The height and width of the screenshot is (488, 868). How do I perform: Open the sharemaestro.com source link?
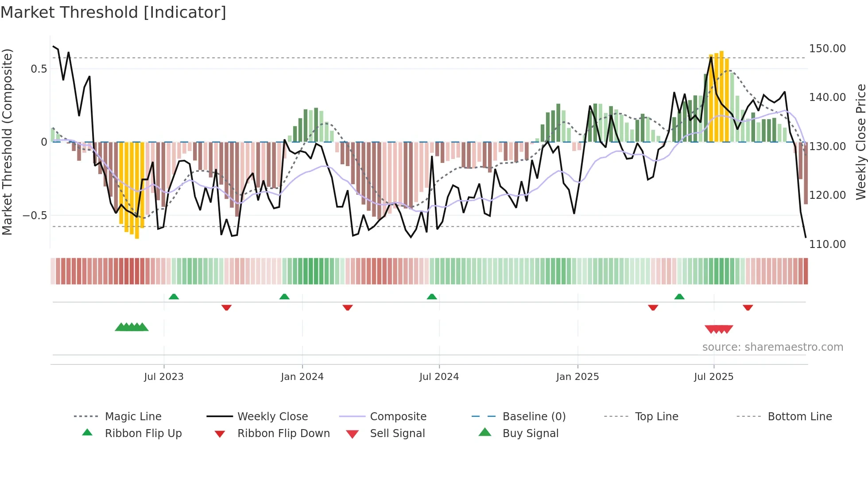pyautogui.click(x=772, y=347)
